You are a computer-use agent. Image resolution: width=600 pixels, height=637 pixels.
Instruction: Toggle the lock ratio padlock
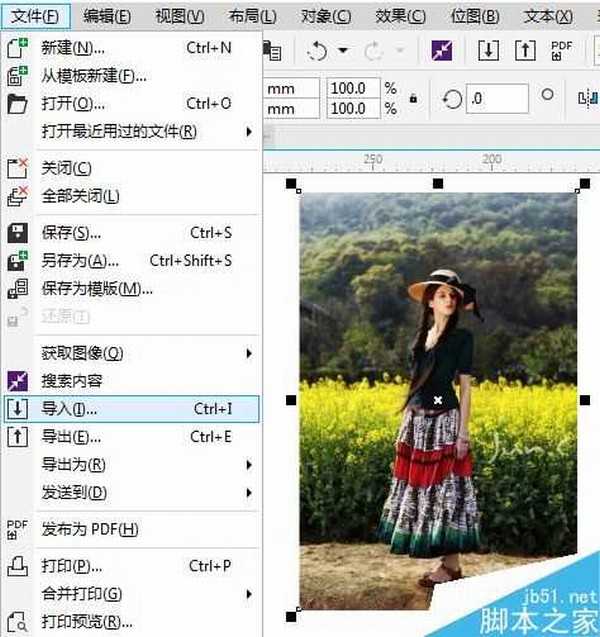coord(414,98)
